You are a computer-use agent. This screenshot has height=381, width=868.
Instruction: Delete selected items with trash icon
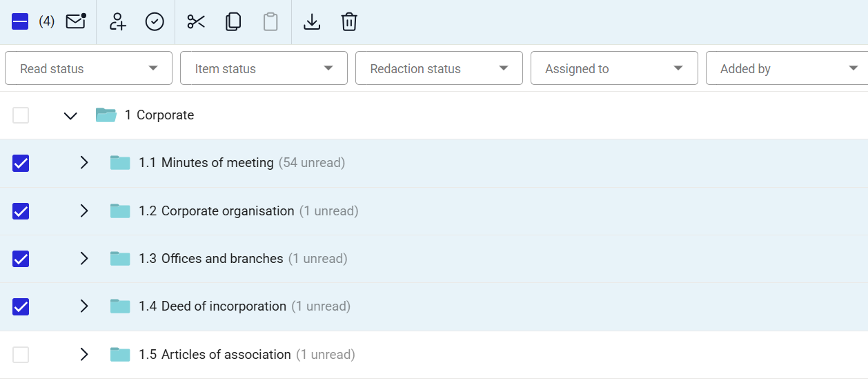[349, 22]
